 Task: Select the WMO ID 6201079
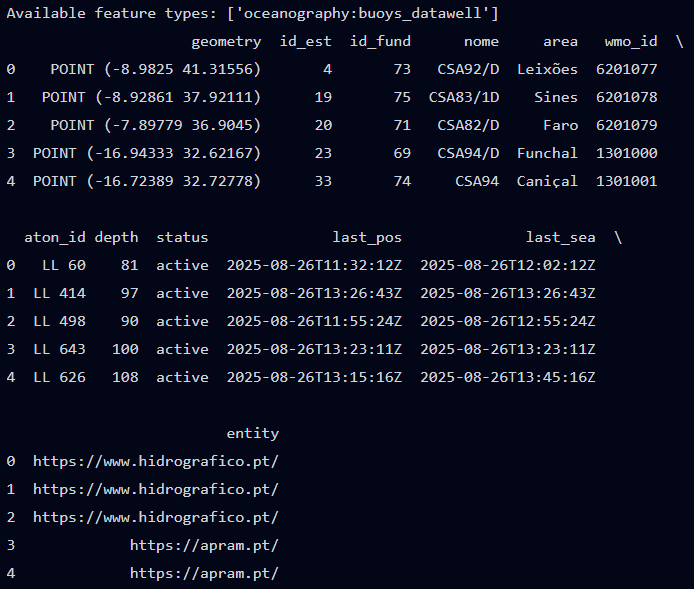coord(626,125)
